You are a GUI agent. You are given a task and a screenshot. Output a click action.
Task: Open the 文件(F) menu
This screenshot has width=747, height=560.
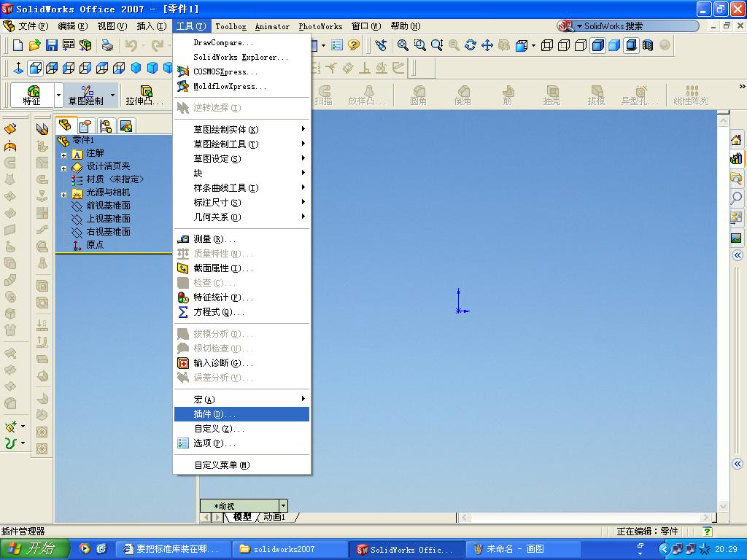34,26
